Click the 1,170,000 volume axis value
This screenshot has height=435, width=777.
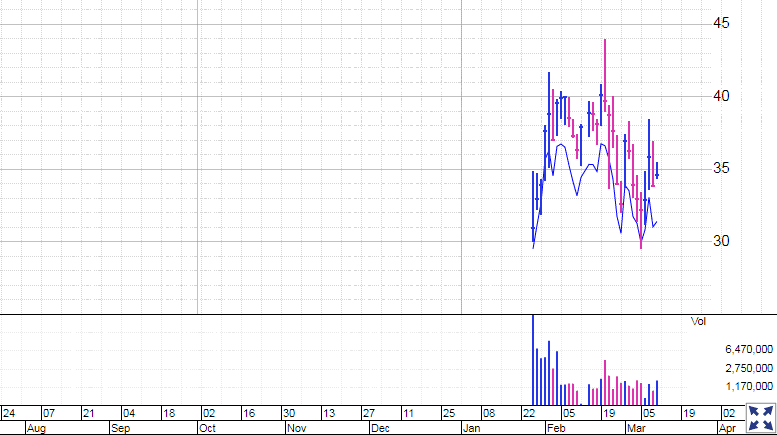click(x=749, y=386)
